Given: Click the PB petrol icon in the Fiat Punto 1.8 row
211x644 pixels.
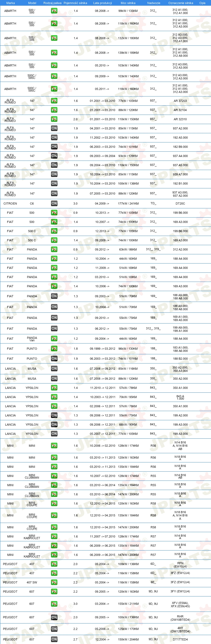Looking at the screenshot, I should (54, 349).
